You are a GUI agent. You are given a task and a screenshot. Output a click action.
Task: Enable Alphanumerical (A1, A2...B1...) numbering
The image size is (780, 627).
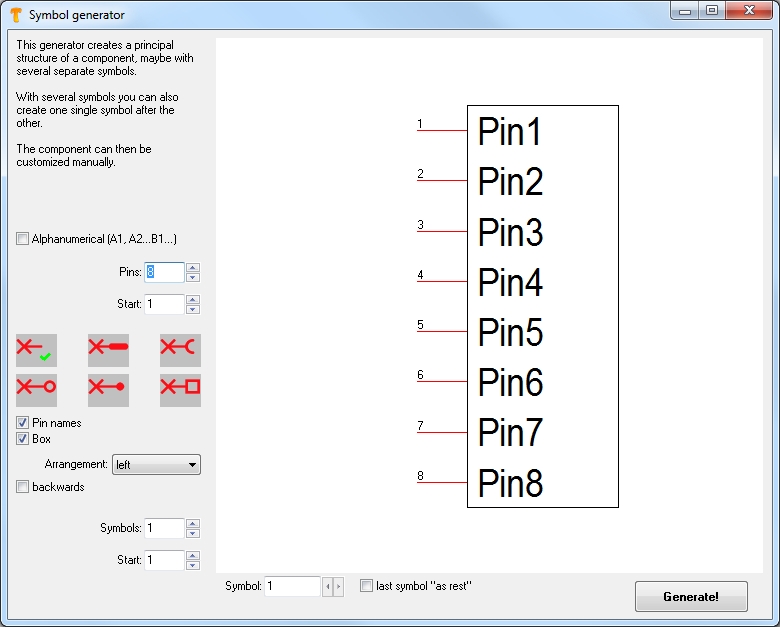tap(23, 239)
